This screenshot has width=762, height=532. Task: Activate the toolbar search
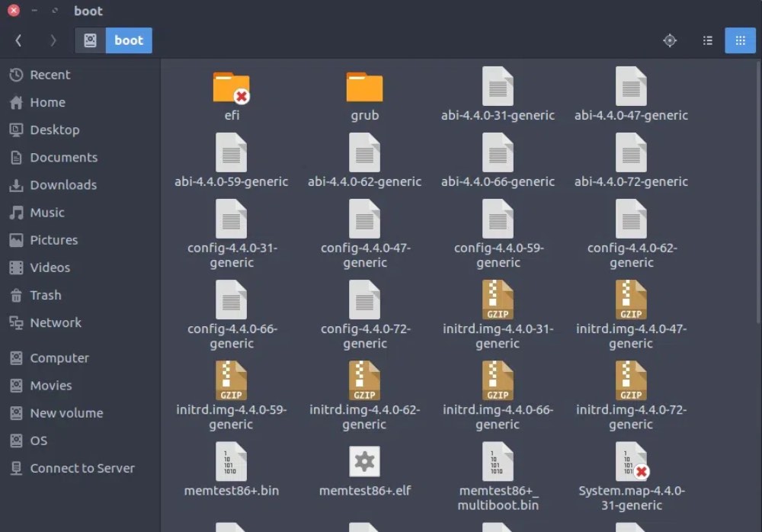coord(670,40)
